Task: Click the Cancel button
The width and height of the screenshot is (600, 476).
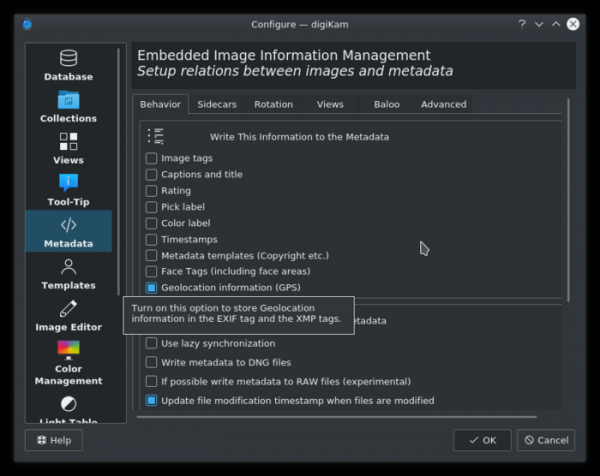Action: pyautogui.click(x=545, y=440)
